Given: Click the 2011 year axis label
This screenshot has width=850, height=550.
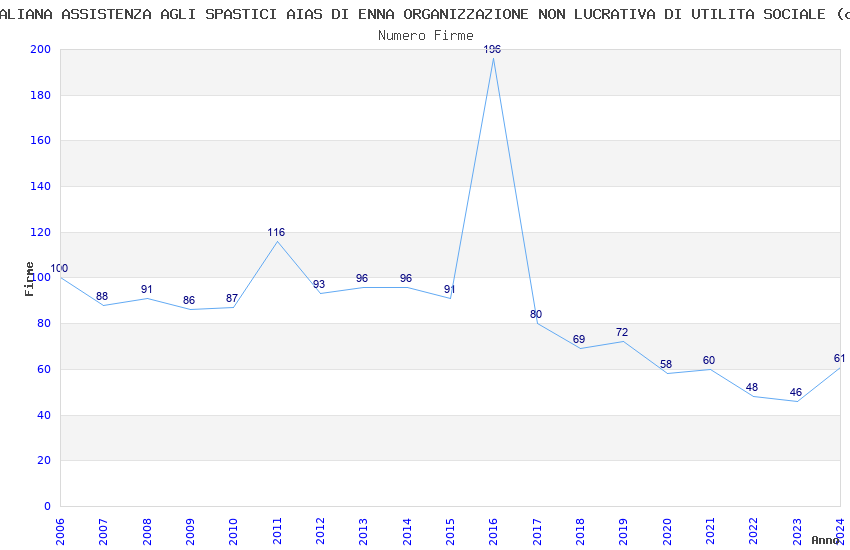Looking at the screenshot, I should pos(277,531).
